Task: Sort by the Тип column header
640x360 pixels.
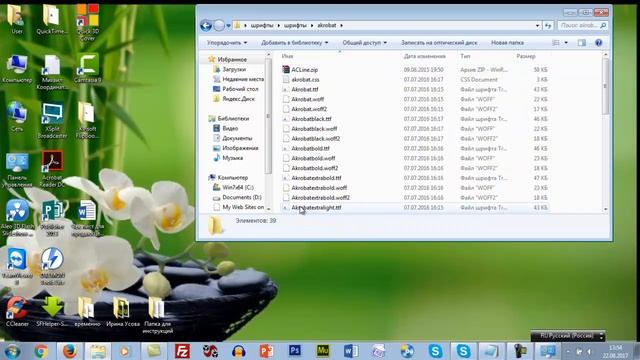Action: click(x=465, y=56)
